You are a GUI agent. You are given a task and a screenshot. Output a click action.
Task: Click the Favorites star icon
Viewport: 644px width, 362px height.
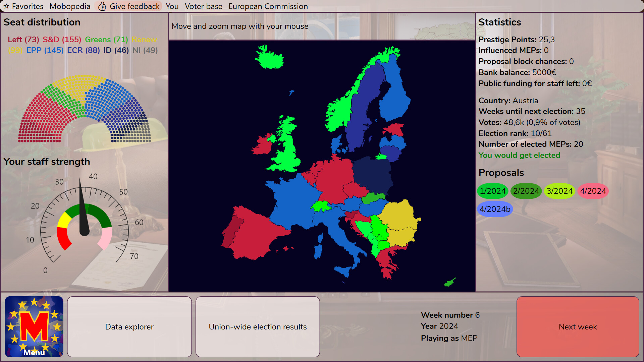click(6, 6)
